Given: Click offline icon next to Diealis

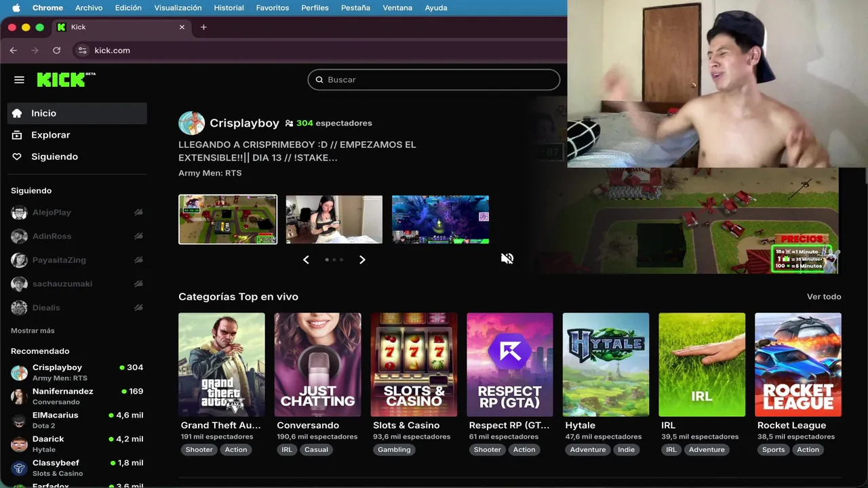Looking at the screenshot, I should point(138,308).
